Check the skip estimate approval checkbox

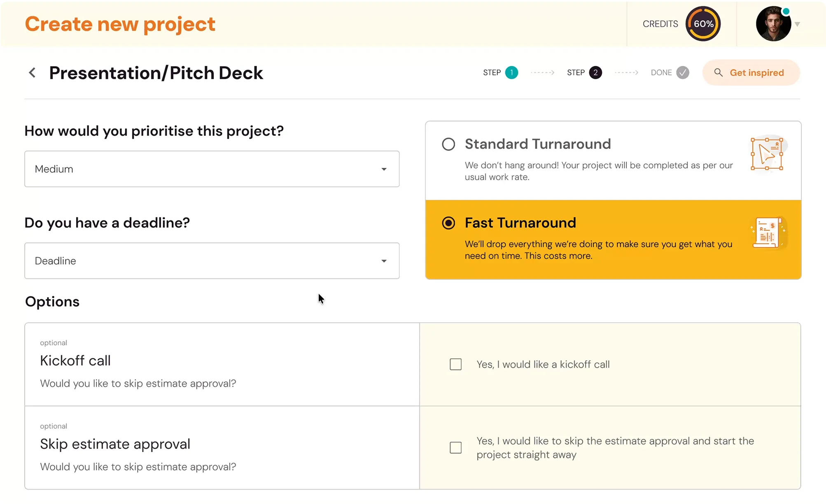[455, 448]
